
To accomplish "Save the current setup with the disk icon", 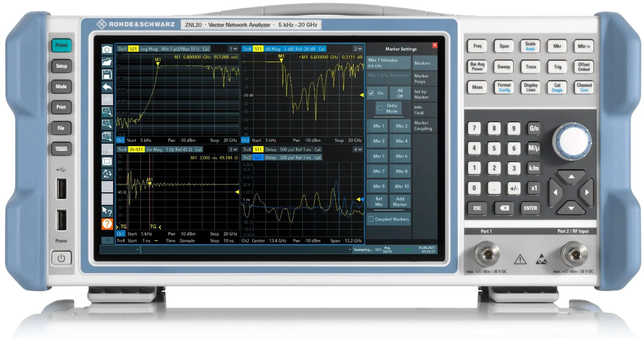I will [x=107, y=74].
